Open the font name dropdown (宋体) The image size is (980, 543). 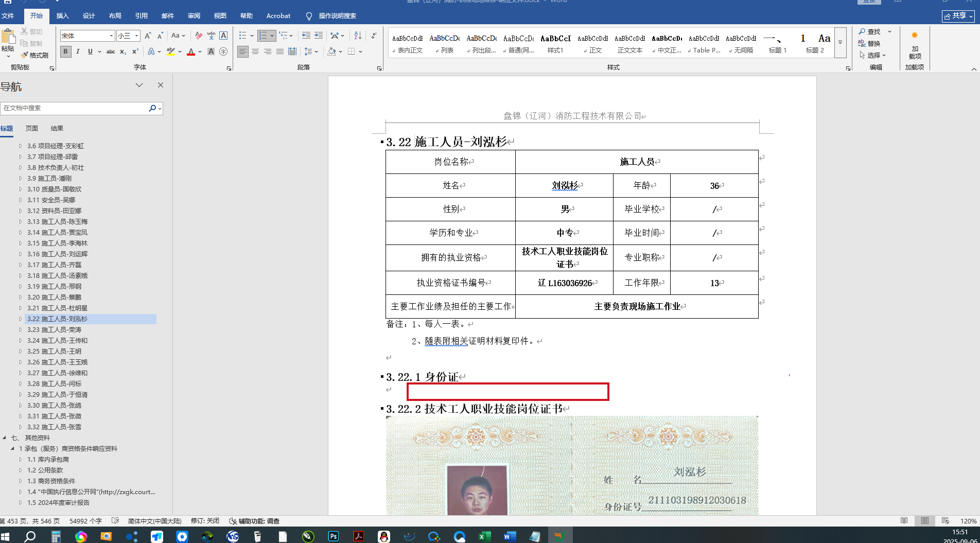(x=111, y=36)
